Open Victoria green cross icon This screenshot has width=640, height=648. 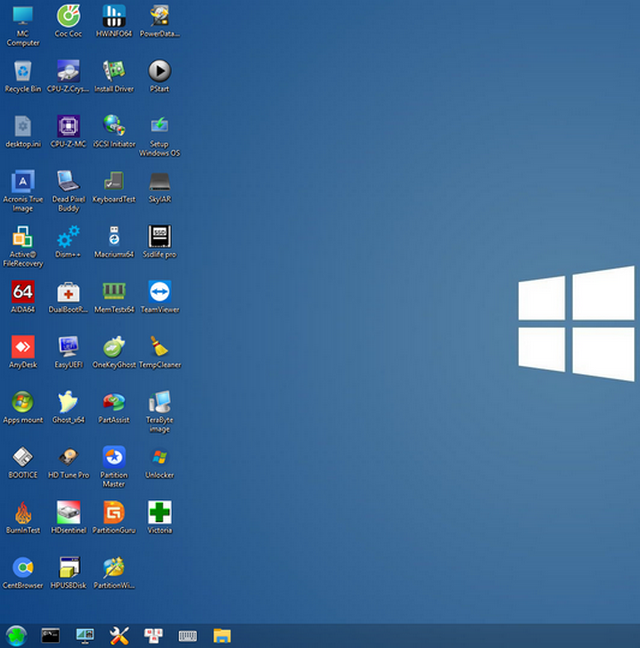pos(159,517)
